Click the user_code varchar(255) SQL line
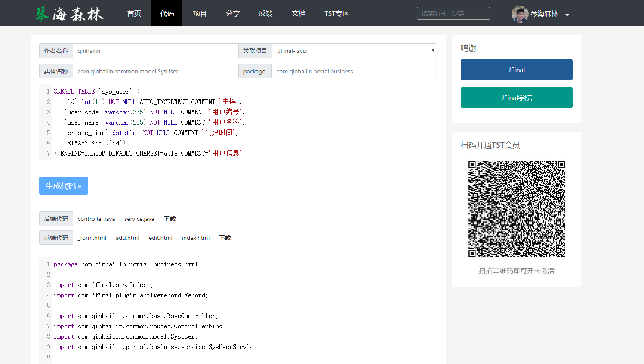644x364 pixels. coord(154,112)
